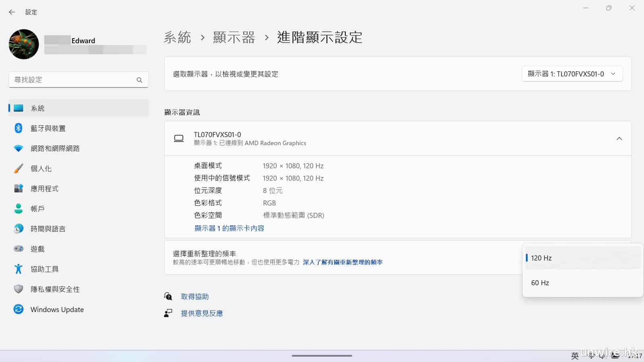The width and height of the screenshot is (644, 362).
Task: Open the 網路和網際網路 Wi-Fi icon
Action: [19, 148]
